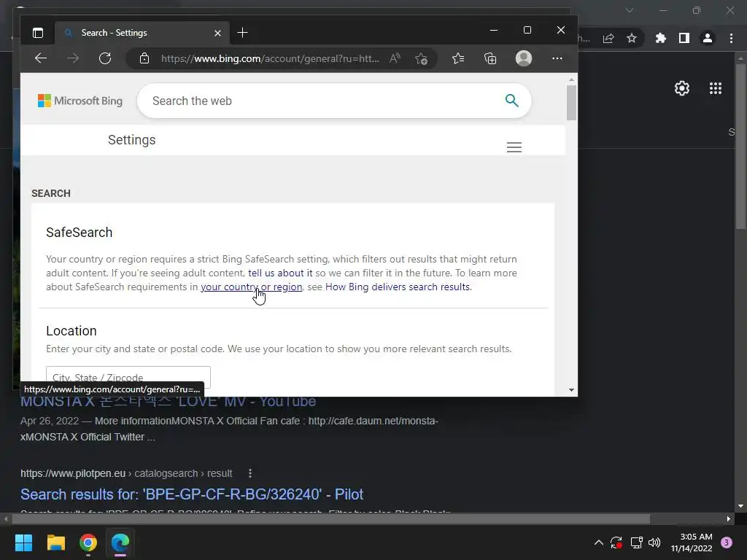This screenshot has height=560, width=747.
Task: Open Edge Collections
Action: point(490,58)
